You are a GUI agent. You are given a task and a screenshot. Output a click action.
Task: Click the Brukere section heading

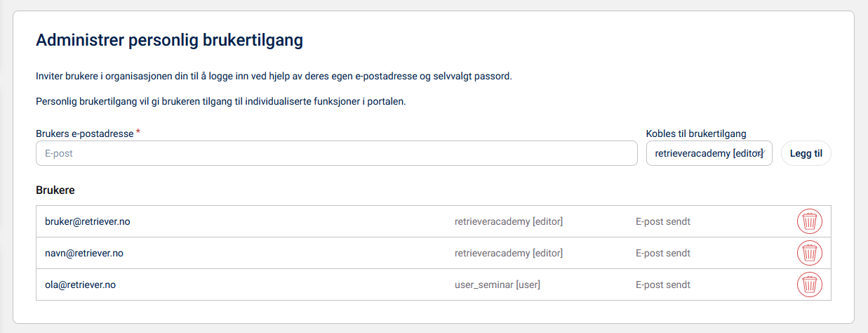point(55,190)
